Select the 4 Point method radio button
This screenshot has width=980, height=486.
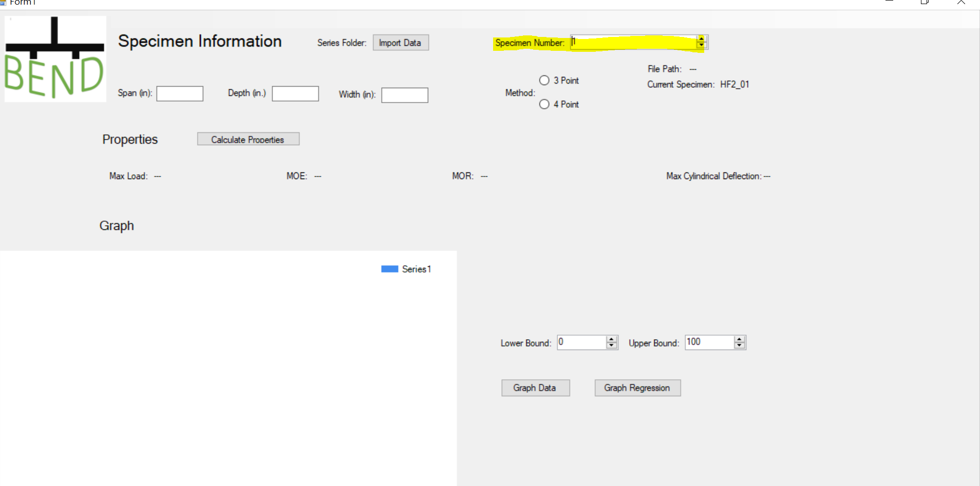tap(544, 104)
